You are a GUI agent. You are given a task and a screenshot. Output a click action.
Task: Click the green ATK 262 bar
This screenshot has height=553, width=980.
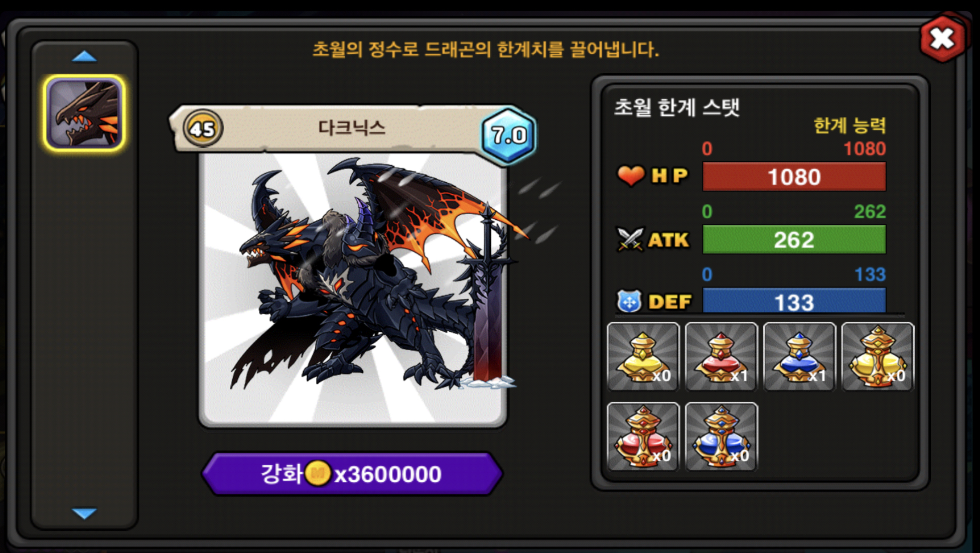794,239
